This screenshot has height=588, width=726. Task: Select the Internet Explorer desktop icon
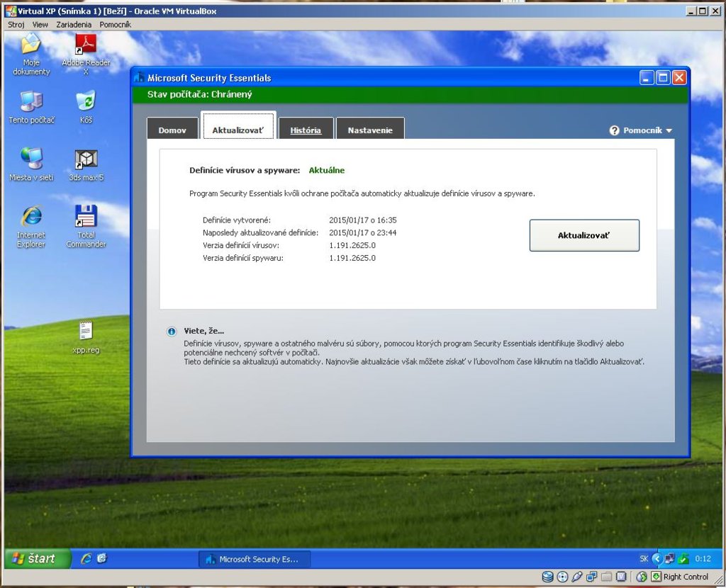pyautogui.click(x=31, y=227)
